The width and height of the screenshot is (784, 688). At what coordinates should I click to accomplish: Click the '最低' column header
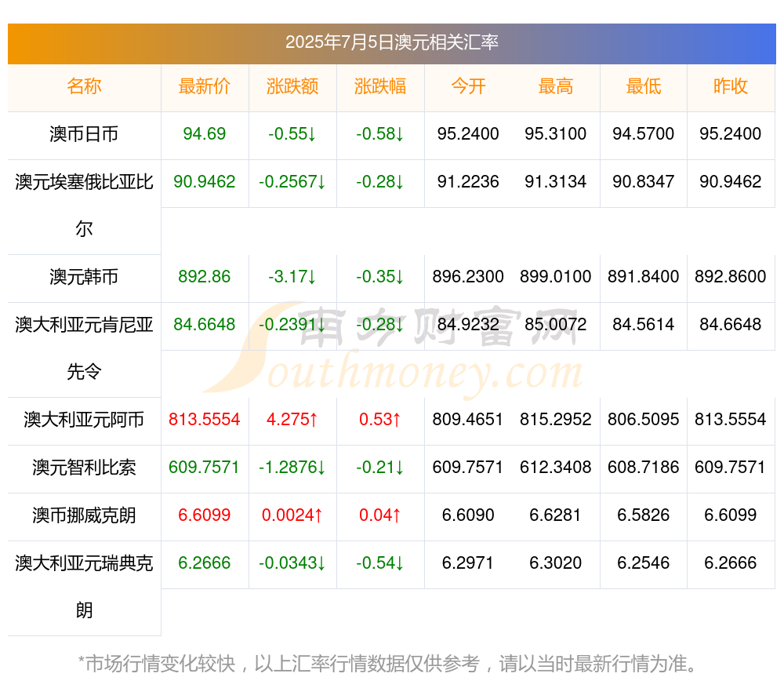click(644, 86)
